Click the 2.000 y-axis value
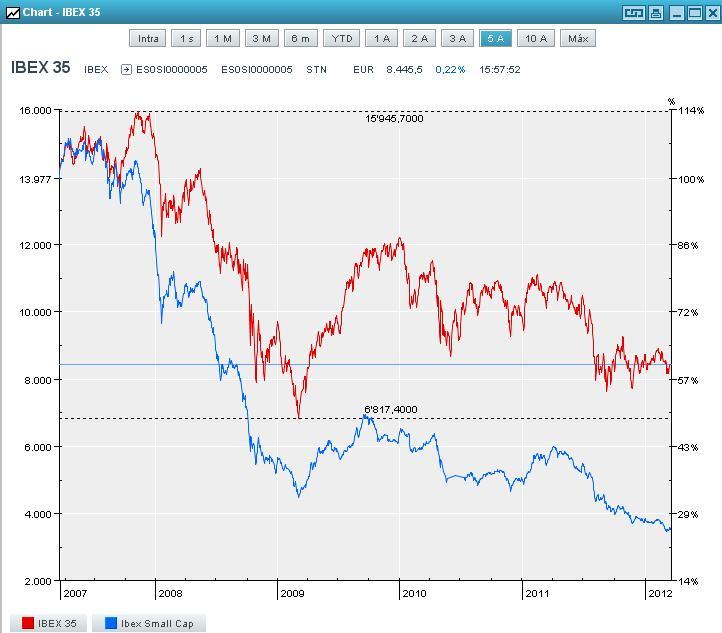This screenshot has height=633, width=722. 38,581
